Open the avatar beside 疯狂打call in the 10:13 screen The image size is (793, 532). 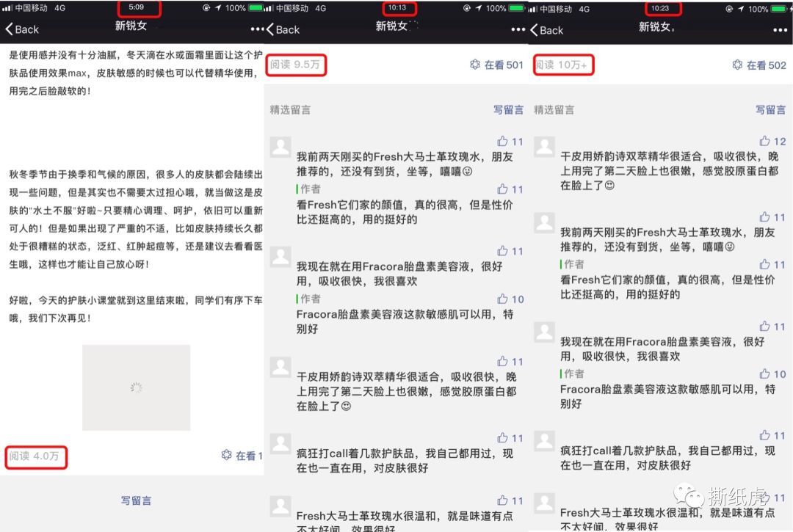pos(280,443)
